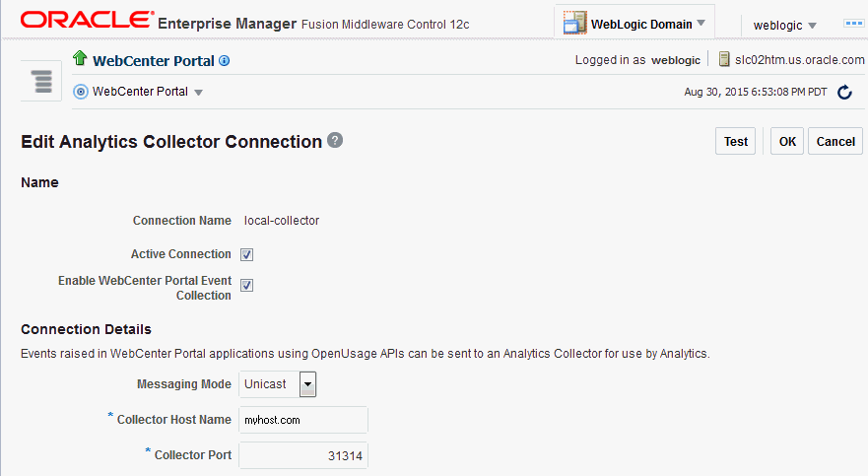Click the WebLogic Domain icon
Screen dimensions: 868x476
(x=575, y=23)
